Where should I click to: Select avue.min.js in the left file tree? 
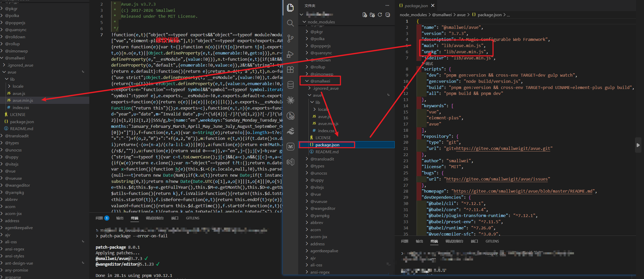pos(23,100)
